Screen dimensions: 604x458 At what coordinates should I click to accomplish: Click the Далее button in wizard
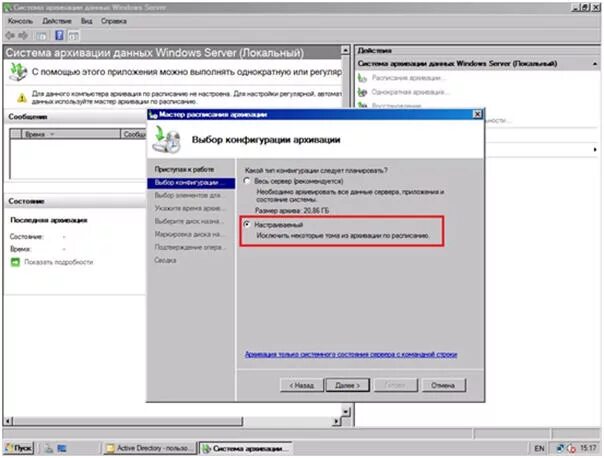coord(347,385)
